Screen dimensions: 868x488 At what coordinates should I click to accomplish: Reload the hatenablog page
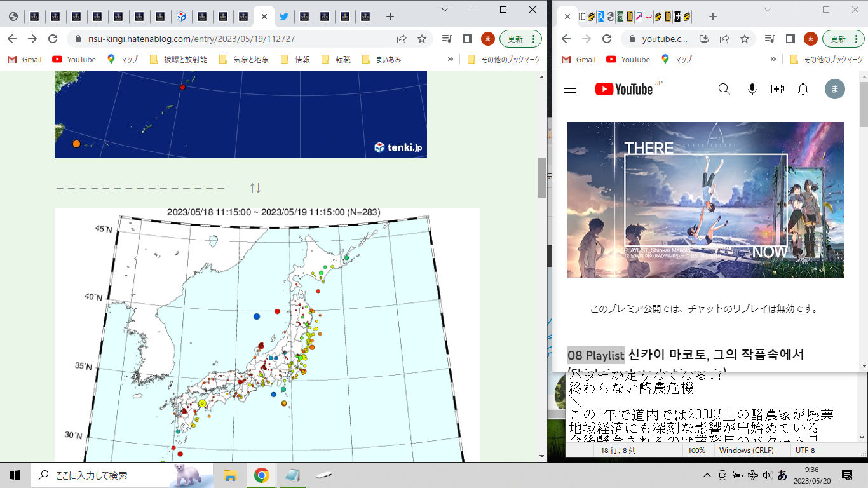(x=53, y=39)
